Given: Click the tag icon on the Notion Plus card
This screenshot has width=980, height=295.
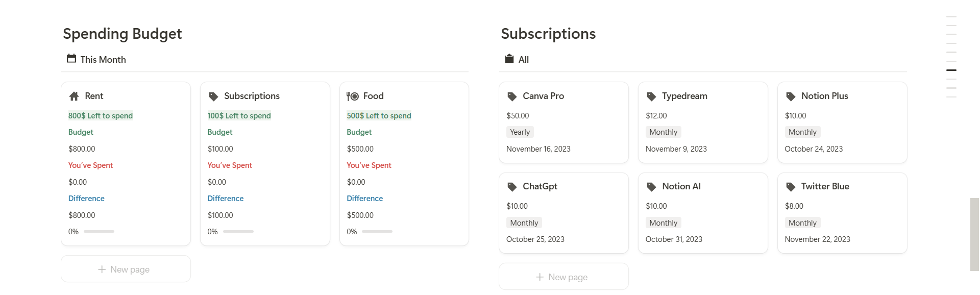Looking at the screenshot, I should point(791,96).
